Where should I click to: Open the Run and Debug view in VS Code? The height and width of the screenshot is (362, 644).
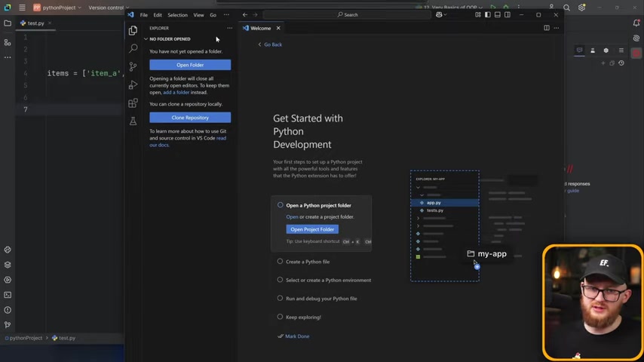tap(133, 84)
